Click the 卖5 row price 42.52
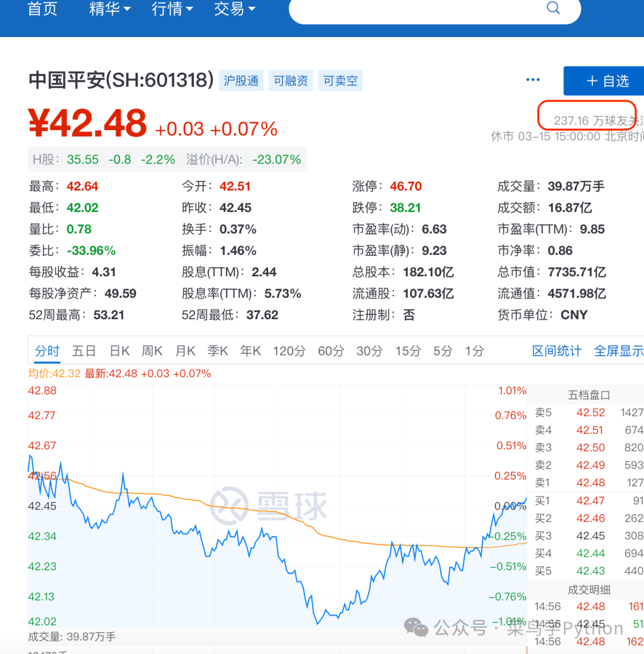The image size is (644, 654). pyautogui.click(x=590, y=412)
